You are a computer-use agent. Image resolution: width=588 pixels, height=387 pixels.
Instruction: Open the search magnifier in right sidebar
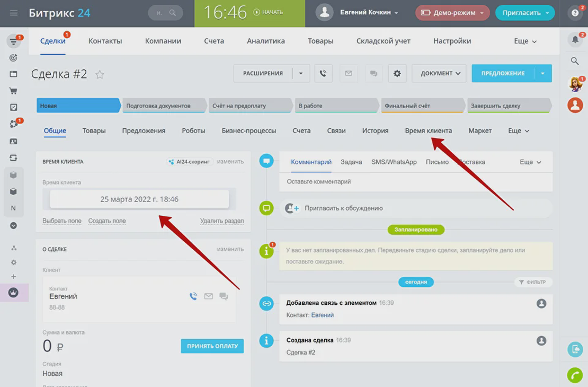coord(575,61)
